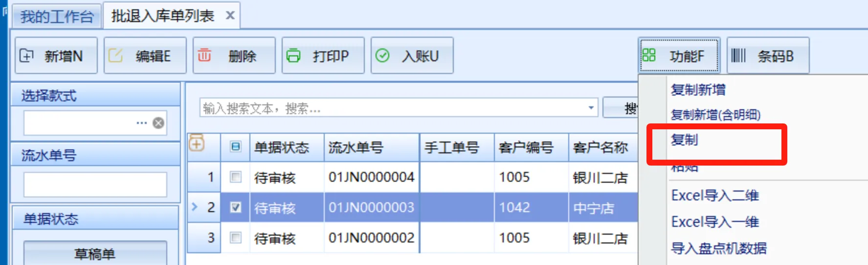Check the box for row 01JN0000002
Screen dimensions: 868x265
(236, 238)
